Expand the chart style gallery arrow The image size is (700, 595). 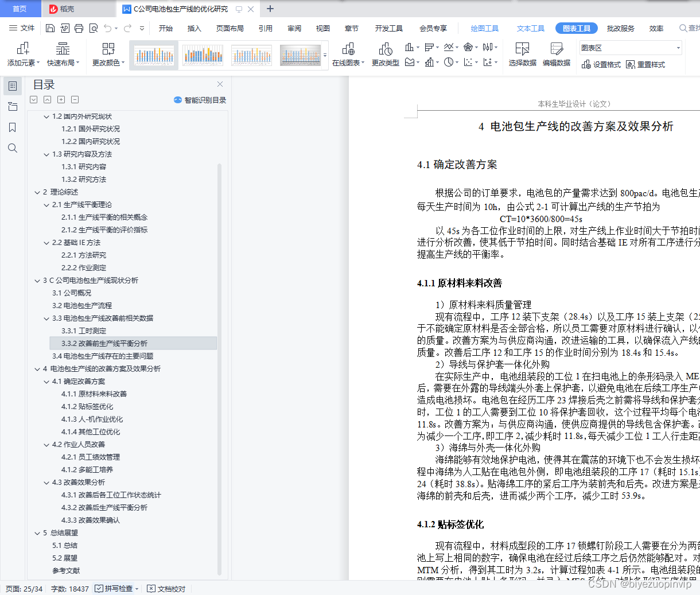coord(325,56)
